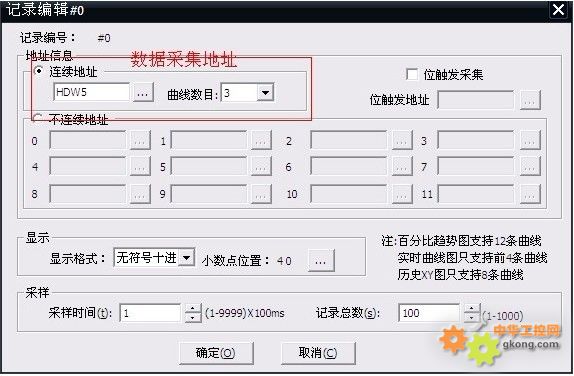
Task: Open address browser beside HDW5 field
Action: tap(143, 93)
